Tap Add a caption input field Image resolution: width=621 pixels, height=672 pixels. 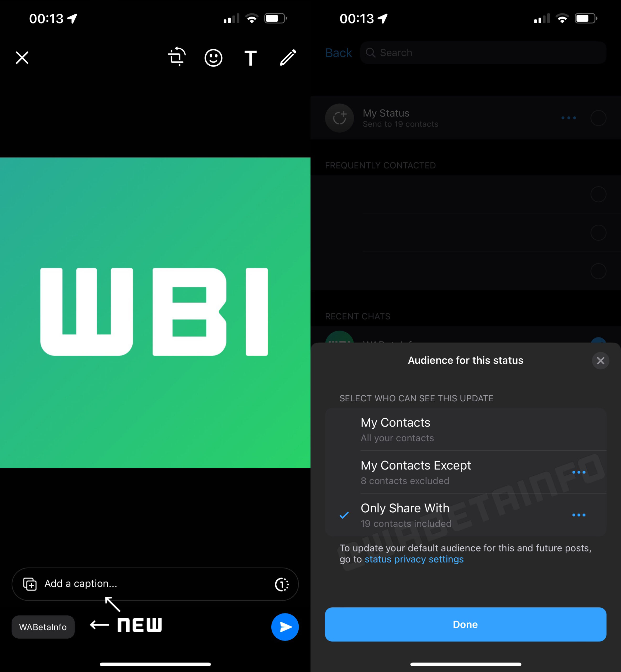[x=155, y=584]
